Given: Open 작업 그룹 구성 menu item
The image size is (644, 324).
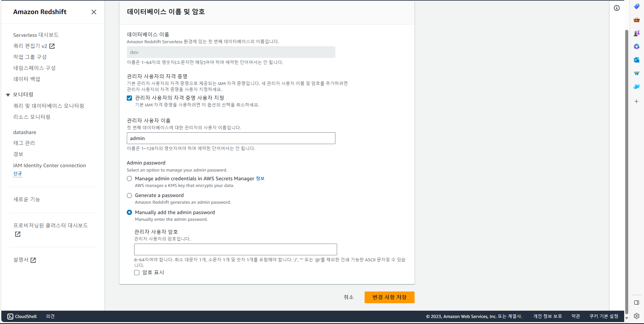Looking at the screenshot, I should click(30, 57).
